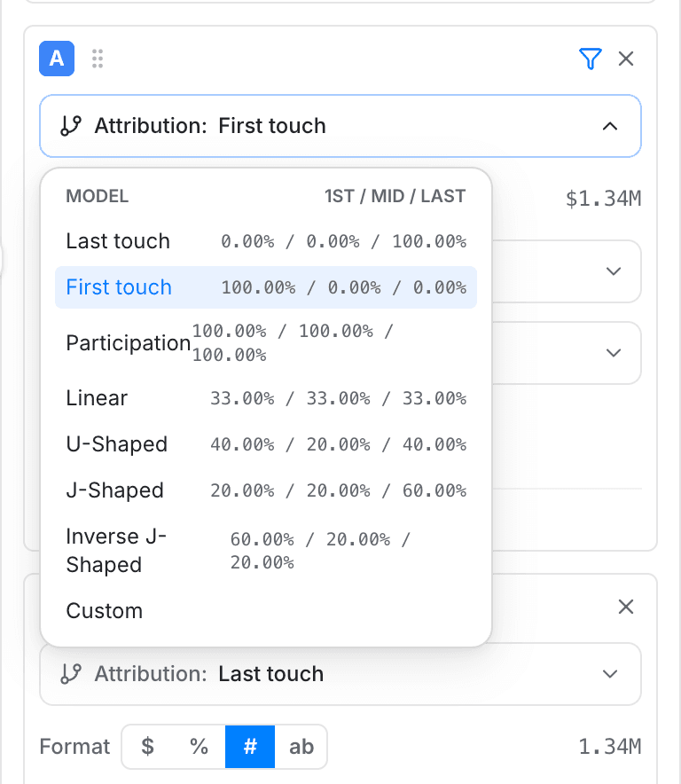
Task: Click the $1.34M value
Action: click(x=603, y=199)
